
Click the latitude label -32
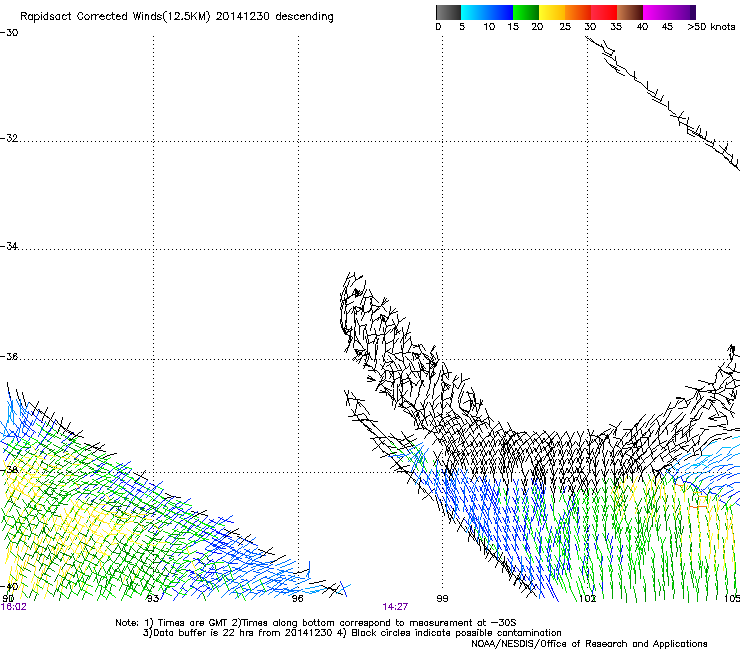tap(9, 138)
